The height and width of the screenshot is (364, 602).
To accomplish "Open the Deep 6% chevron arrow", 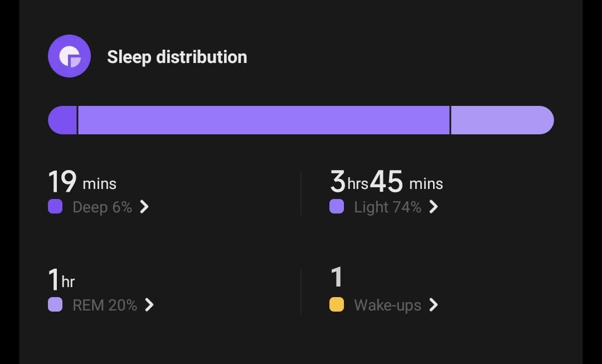I will 144,207.
